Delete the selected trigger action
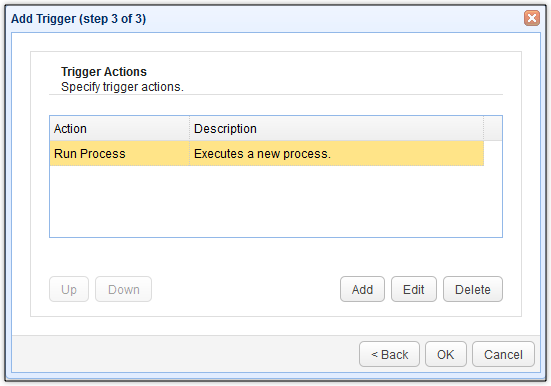The width and height of the screenshot is (551, 386). pyautogui.click(x=473, y=289)
